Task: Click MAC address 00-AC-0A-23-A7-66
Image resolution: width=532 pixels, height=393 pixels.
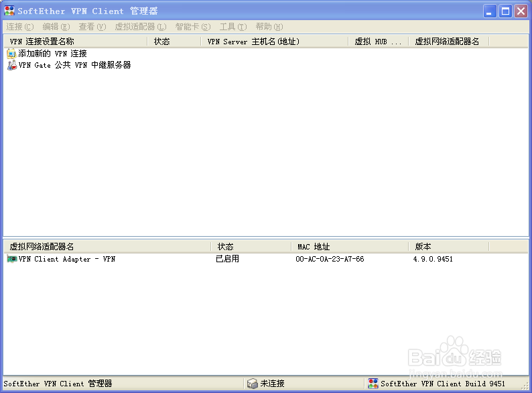Action: pos(330,259)
